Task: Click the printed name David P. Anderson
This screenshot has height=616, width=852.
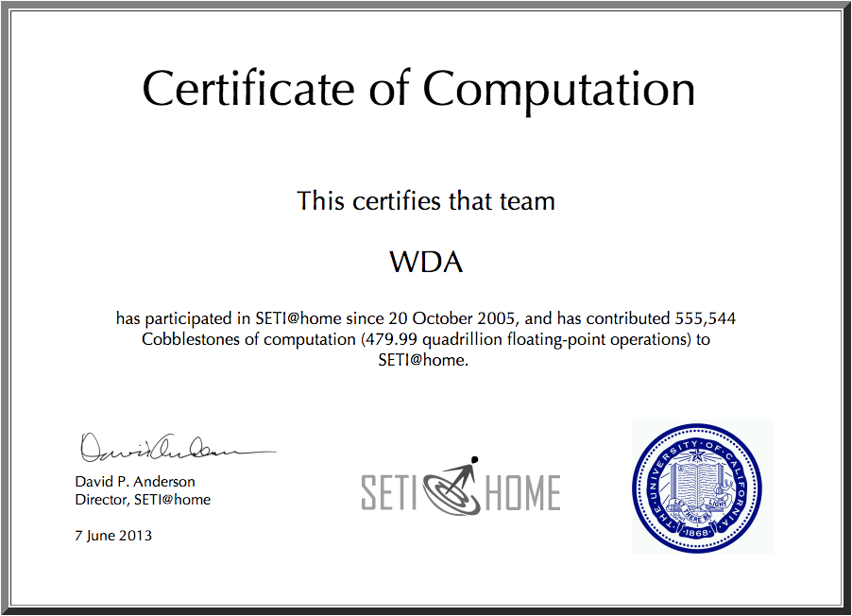Action: pos(135,482)
